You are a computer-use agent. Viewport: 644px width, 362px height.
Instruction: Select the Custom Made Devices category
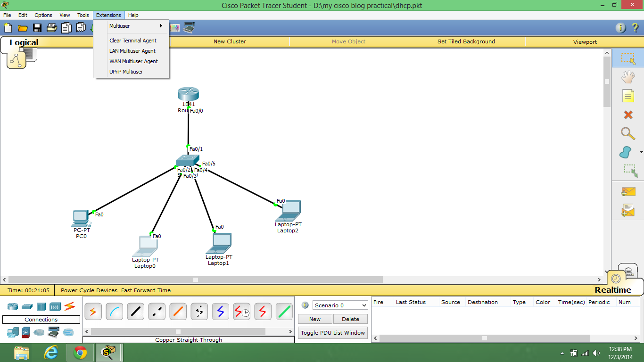click(x=53, y=333)
